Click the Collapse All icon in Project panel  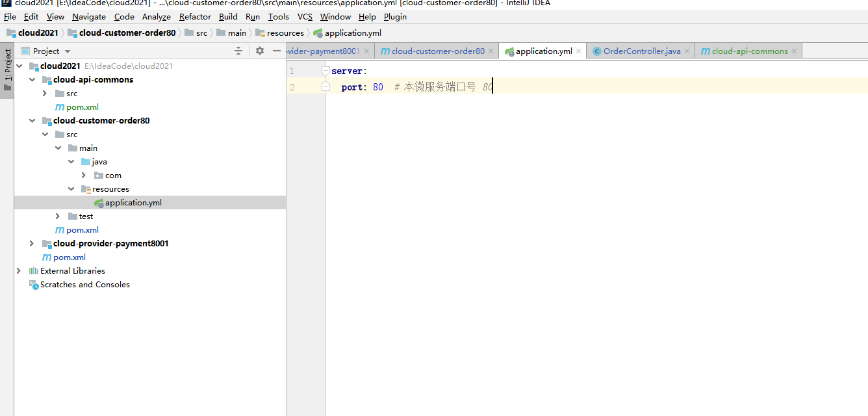click(238, 51)
